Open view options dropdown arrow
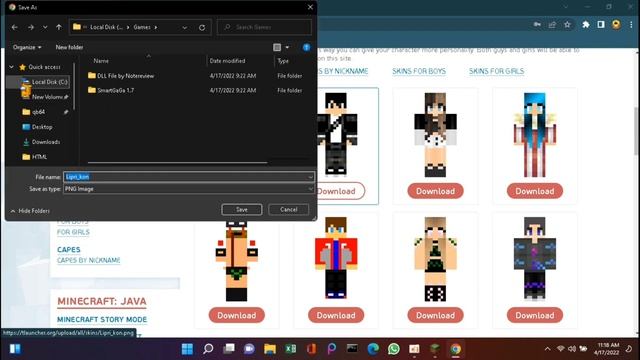640x360 pixels. point(287,47)
